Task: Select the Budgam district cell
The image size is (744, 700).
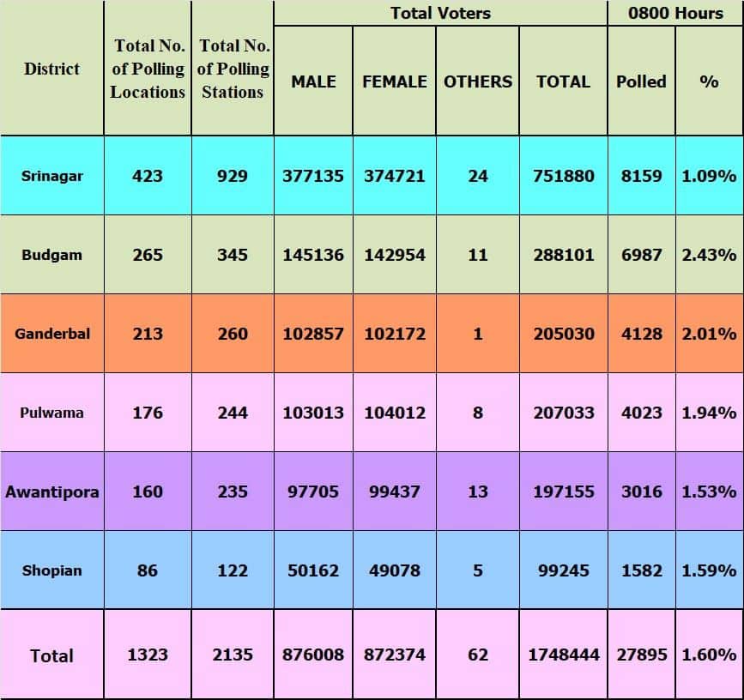Action: pos(51,255)
